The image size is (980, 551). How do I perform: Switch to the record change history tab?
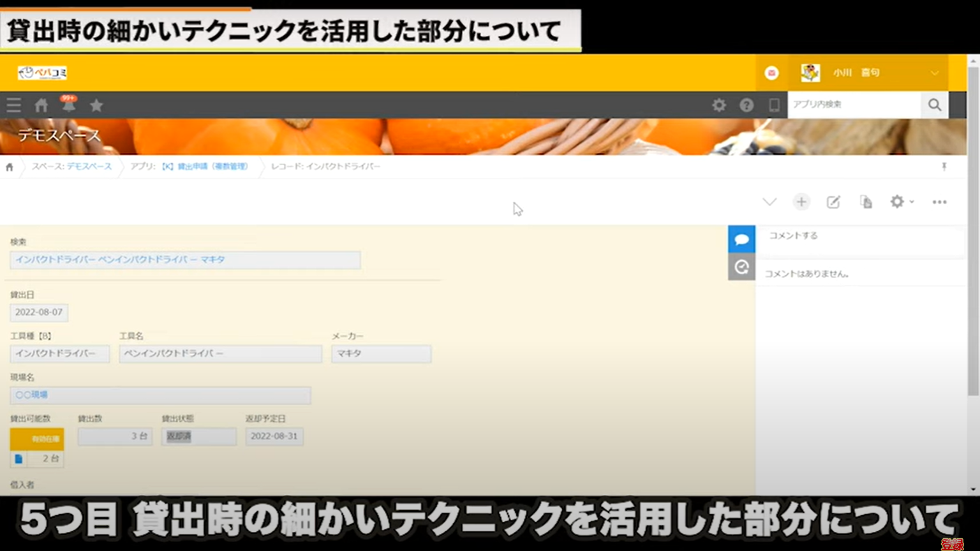tap(741, 267)
